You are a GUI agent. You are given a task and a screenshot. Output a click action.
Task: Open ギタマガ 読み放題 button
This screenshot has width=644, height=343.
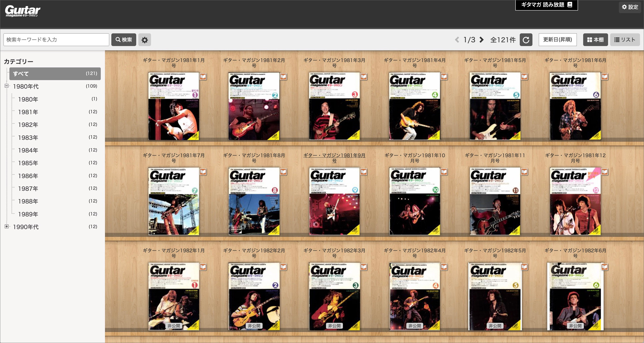[546, 5]
